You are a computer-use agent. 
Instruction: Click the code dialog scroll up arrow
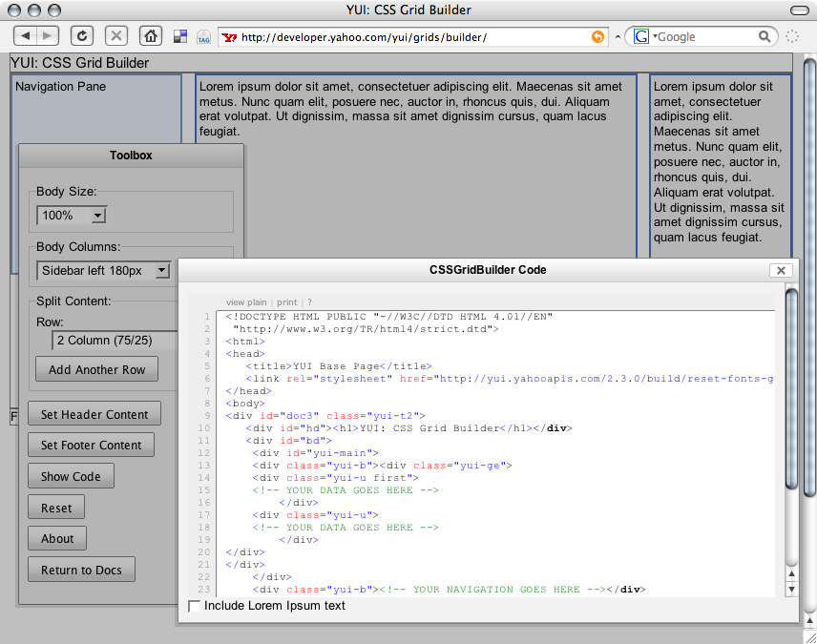tap(791, 573)
